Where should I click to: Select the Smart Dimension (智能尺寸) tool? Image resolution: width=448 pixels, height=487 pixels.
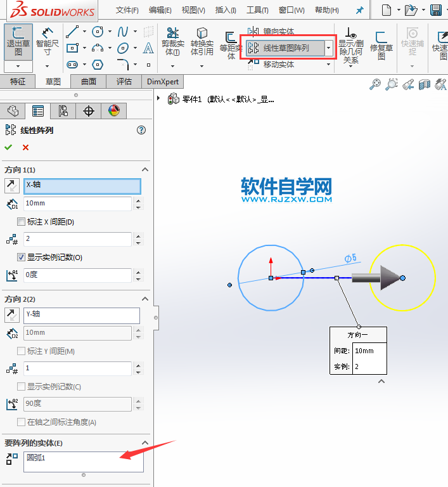[47, 42]
